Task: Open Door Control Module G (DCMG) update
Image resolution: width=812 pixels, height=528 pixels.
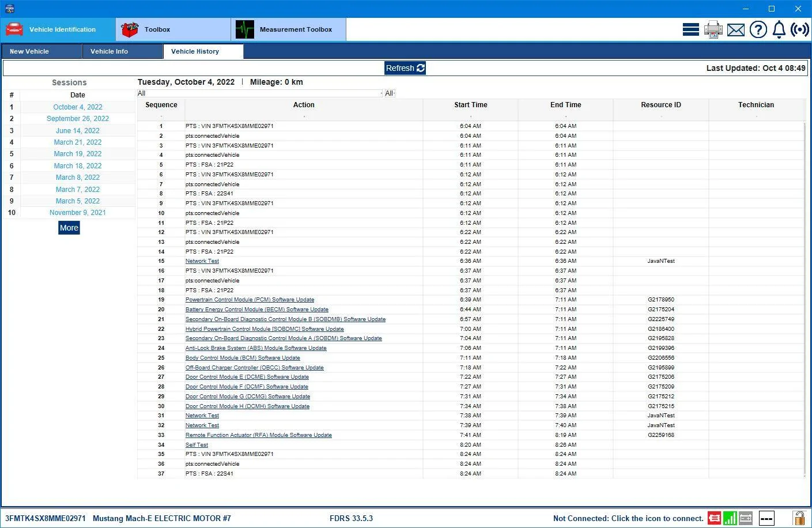Action: [x=248, y=397]
